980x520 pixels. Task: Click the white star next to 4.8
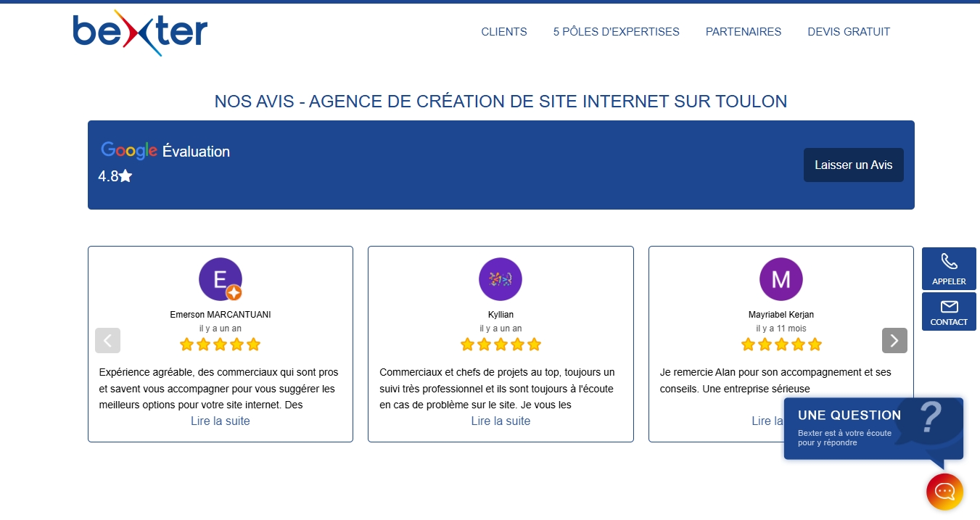pos(125,176)
